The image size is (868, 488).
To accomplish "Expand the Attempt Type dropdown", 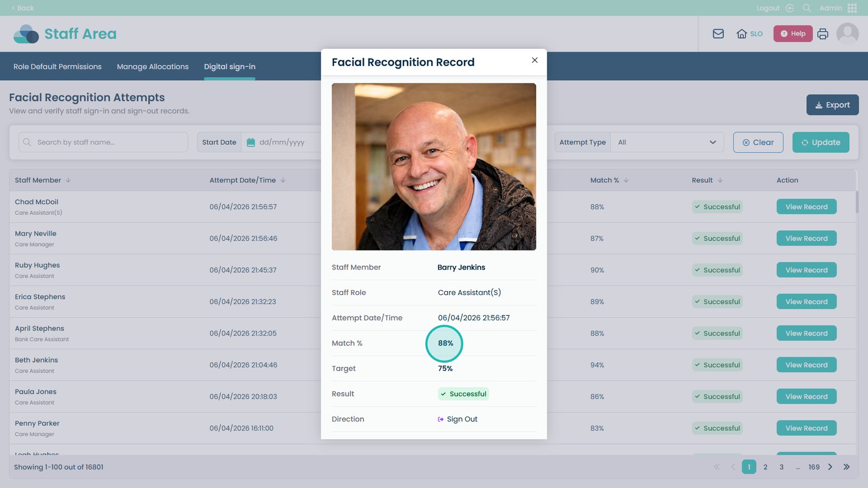I will pos(667,142).
